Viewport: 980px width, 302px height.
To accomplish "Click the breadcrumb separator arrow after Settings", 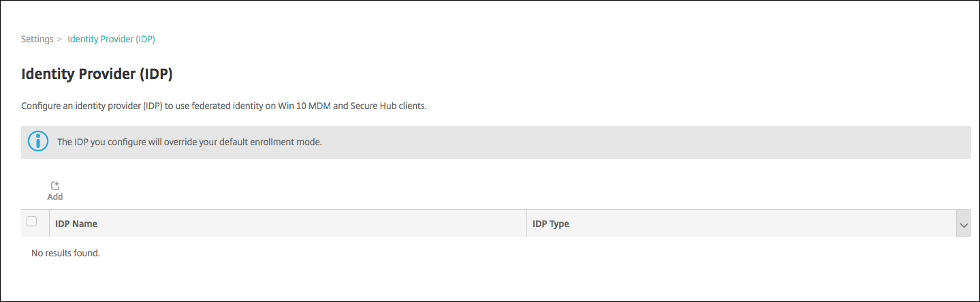I will click(60, 40).
